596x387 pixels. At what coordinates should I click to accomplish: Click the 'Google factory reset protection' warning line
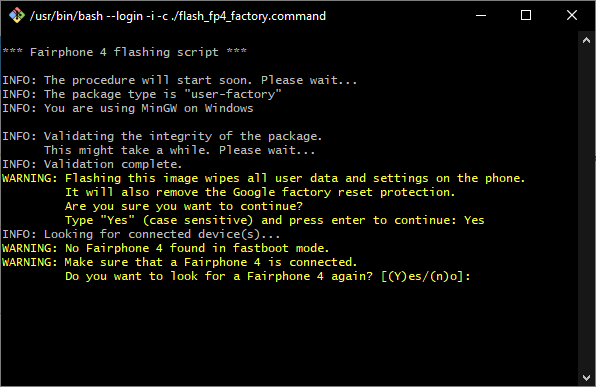tap(260, 192)
